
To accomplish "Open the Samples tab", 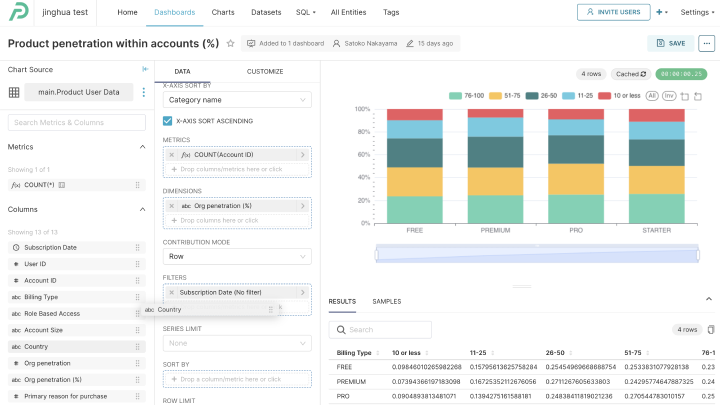I will [386, 301].
